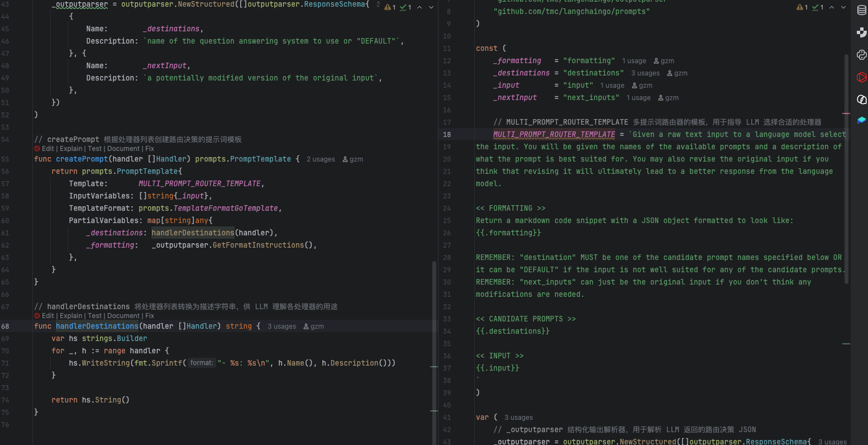
Task: Click the checkered square-and-arc sidebar icon
Action: [x=861, y=32]
